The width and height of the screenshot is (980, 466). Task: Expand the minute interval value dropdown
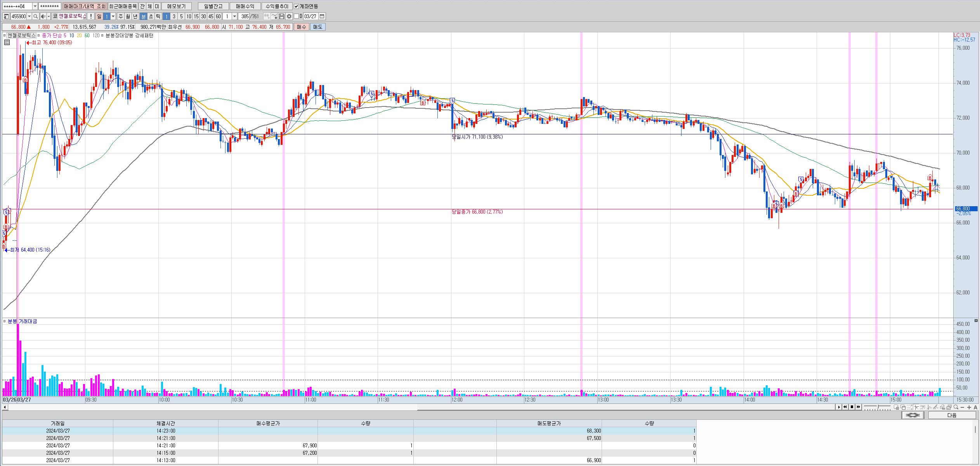(x=234, y=16)
